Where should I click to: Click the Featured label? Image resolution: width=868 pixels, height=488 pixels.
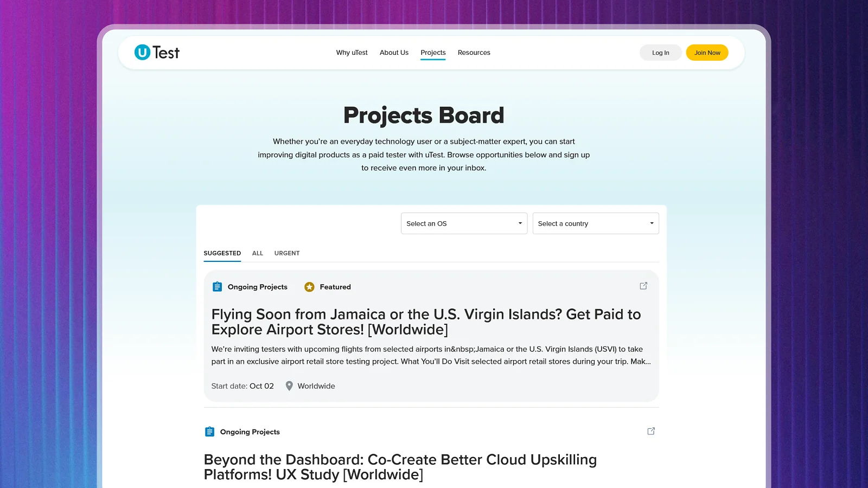(x=335, y=287)
